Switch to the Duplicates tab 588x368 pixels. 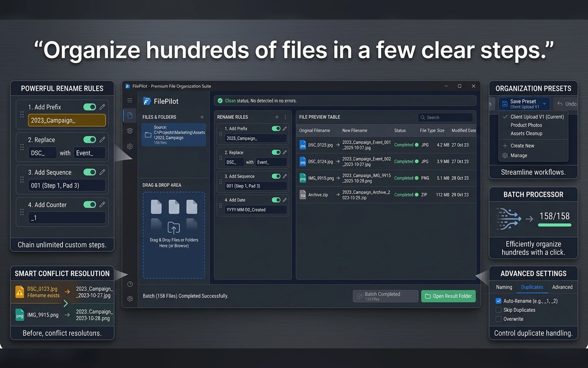532,287
